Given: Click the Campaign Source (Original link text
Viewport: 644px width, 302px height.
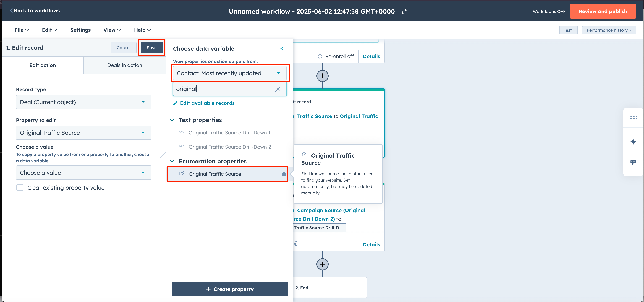Looking at the screenshot, I should [x=331, y=210].
